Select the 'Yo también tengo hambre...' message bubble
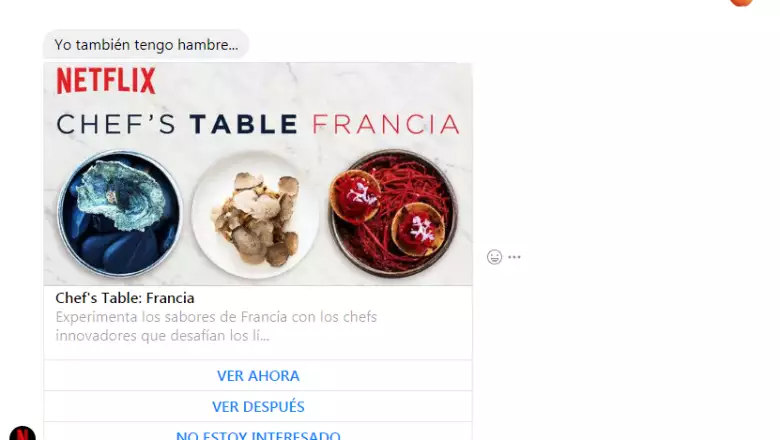Viewport: 780px width, 440px height. point(146,45)
